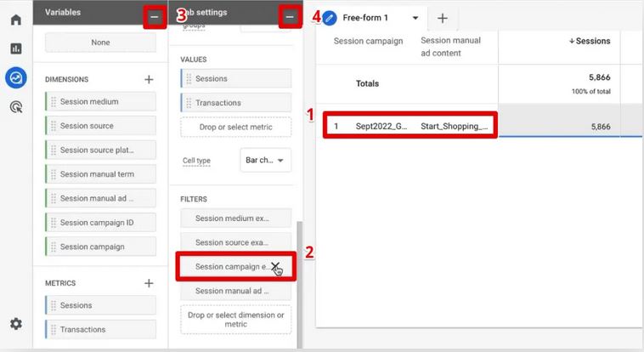Click the Session manual ad content header

[x=450, y=47]
